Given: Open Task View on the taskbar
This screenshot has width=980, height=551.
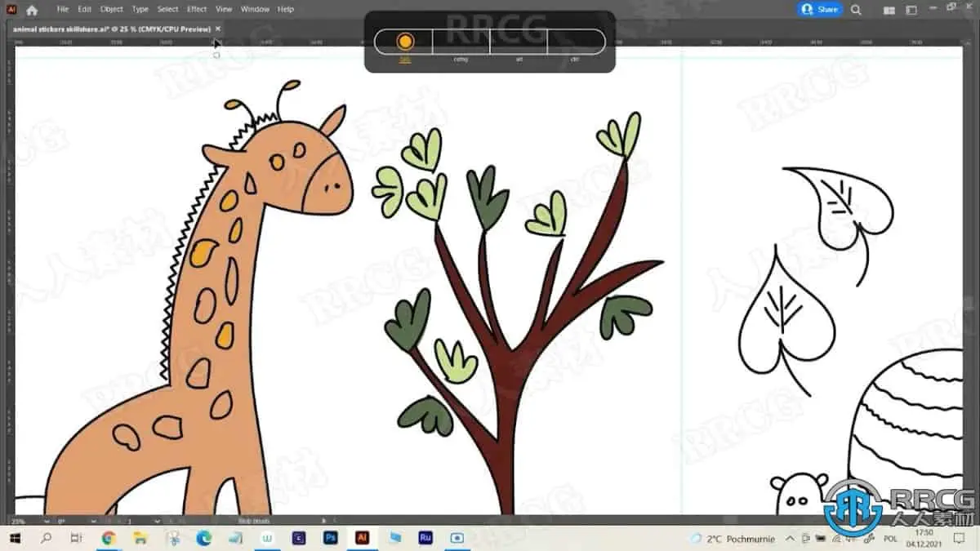Looking at the screenshot, I should [x=77, y=538].
